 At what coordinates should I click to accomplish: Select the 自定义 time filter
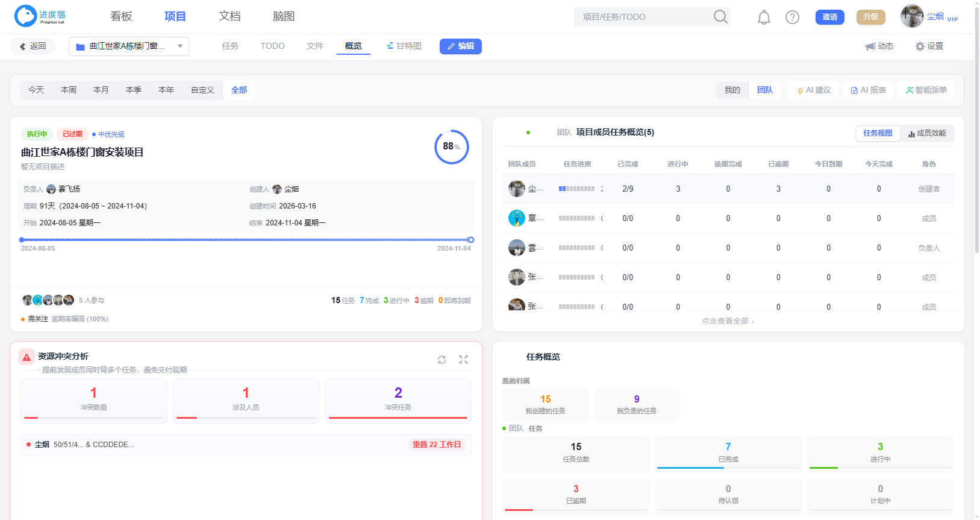pyautogui.click(x=202, y=90)
